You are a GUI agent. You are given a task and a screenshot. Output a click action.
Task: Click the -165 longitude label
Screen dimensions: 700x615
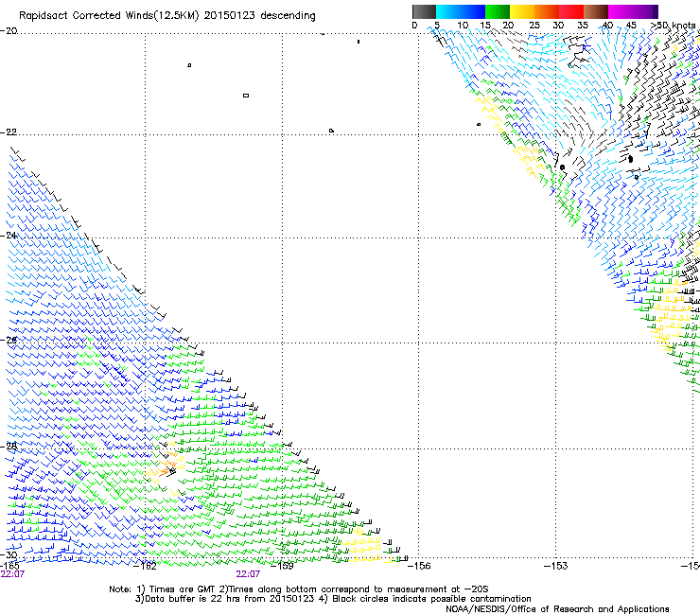(9, 566)
